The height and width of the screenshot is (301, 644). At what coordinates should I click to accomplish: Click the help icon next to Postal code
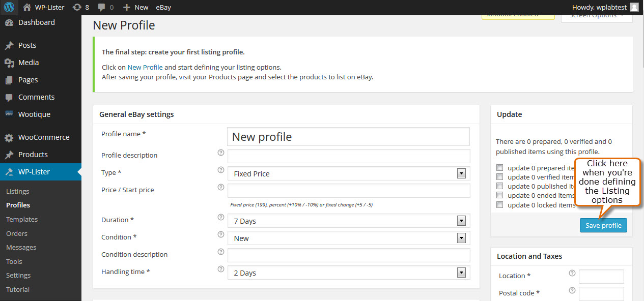[x=572, y=290]
